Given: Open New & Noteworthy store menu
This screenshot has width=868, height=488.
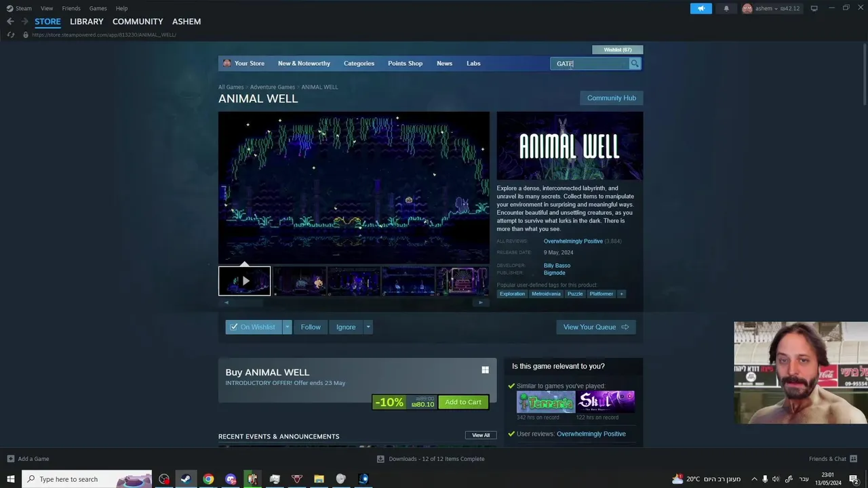Looking at the screenshot, I should (x=304, y=63).
